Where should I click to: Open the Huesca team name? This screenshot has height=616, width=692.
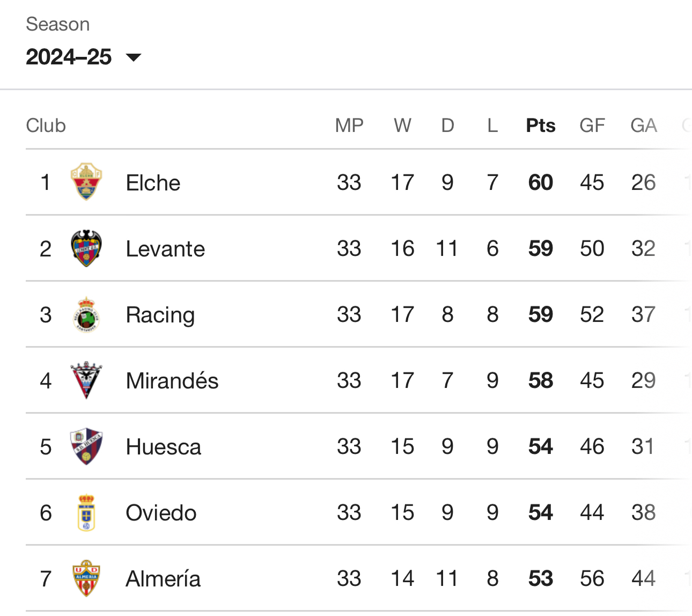coord(163,447)
